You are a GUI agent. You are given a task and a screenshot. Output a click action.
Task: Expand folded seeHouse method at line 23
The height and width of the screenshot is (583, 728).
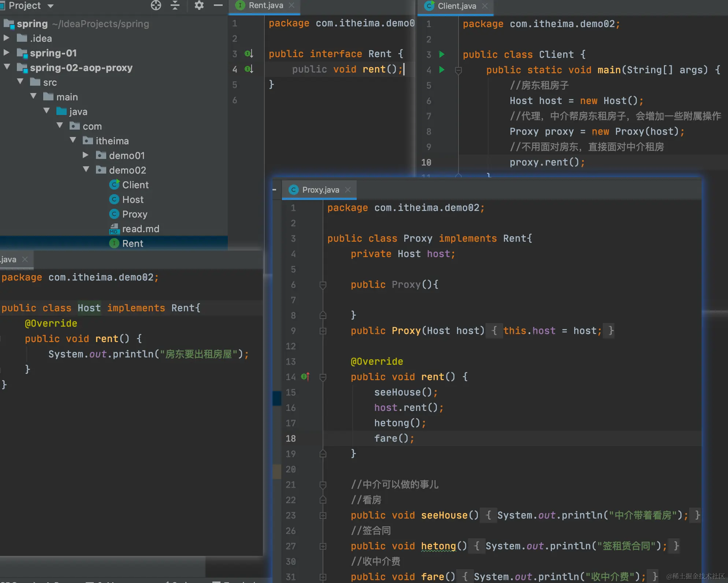[323, 516]
